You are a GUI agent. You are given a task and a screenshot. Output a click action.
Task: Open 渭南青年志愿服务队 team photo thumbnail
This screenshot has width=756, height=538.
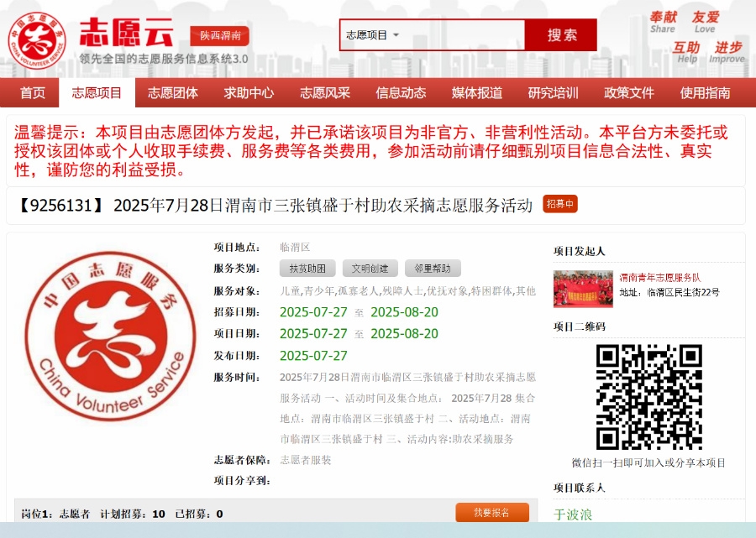tap(583, 288)
